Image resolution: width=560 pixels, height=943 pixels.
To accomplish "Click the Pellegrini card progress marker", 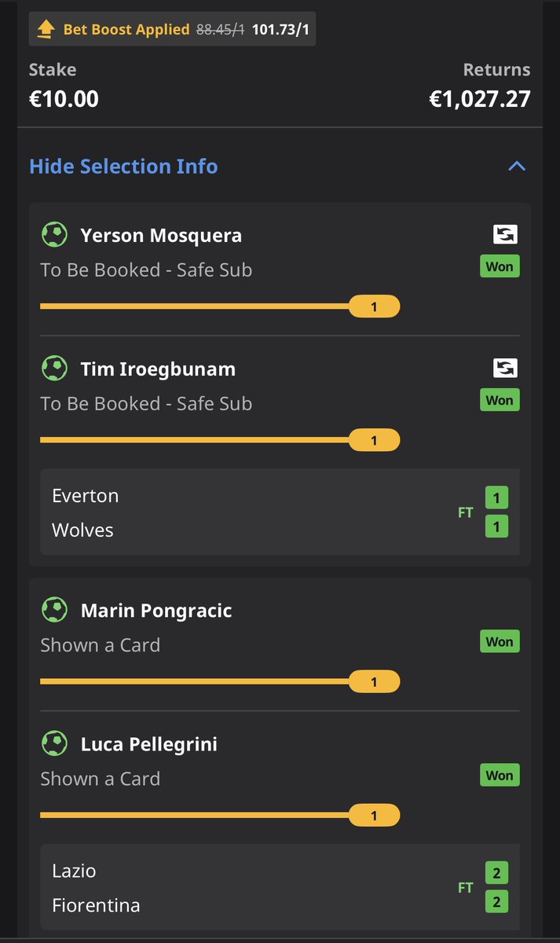I will coord(374,816).
